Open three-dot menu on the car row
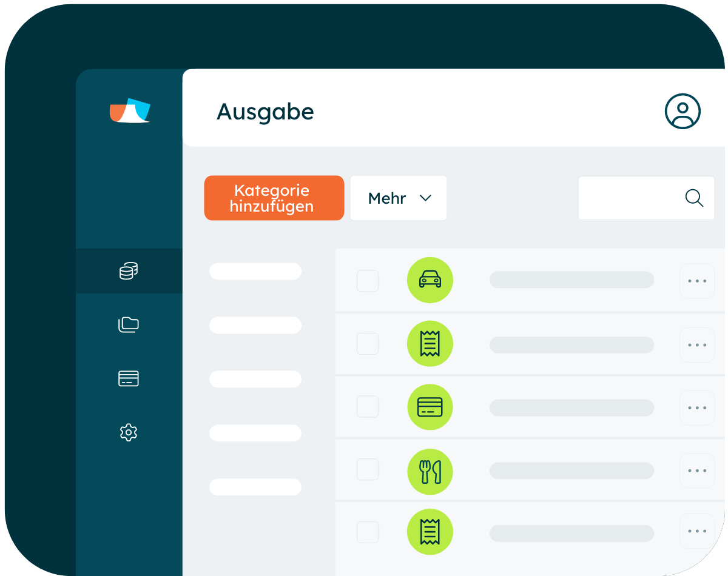 tap(697, 281)
